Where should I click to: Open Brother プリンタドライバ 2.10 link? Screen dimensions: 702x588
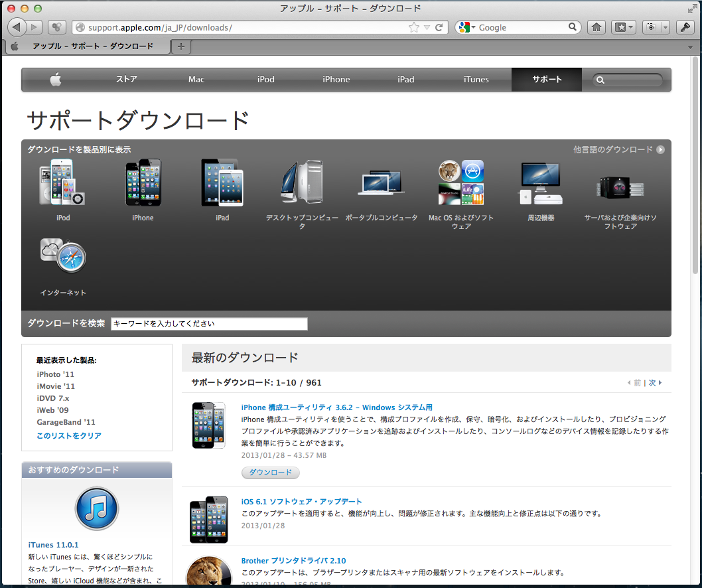point(293,561)
